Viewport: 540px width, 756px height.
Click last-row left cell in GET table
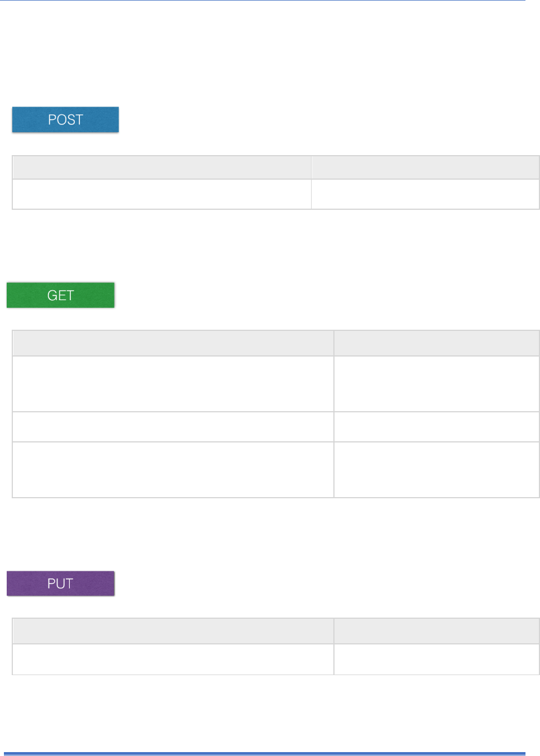(x=173, y=470)
